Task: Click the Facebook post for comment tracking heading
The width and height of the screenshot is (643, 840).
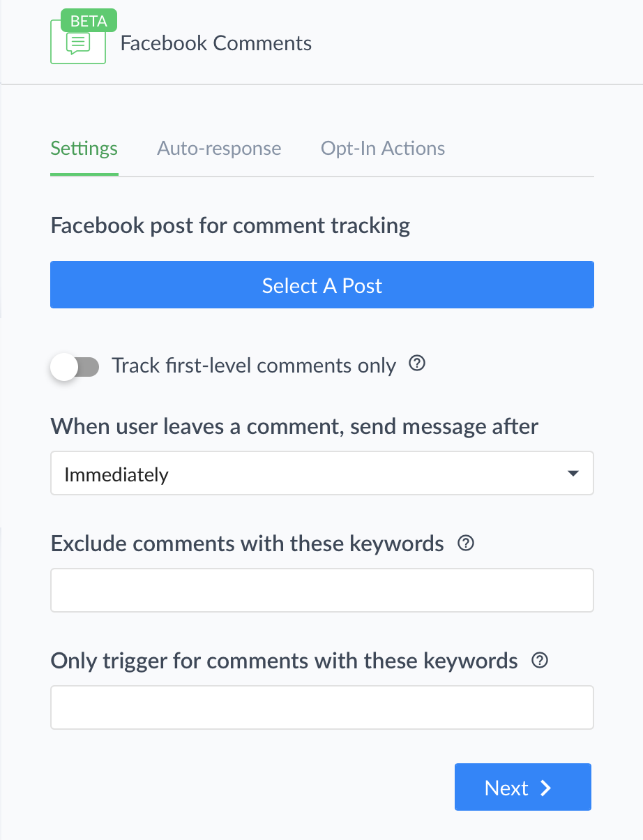Action: tap(230, 226)
